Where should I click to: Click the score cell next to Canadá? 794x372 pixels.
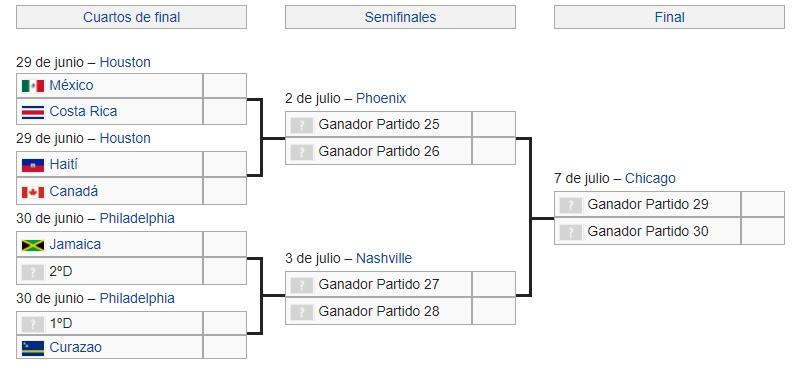225,191
